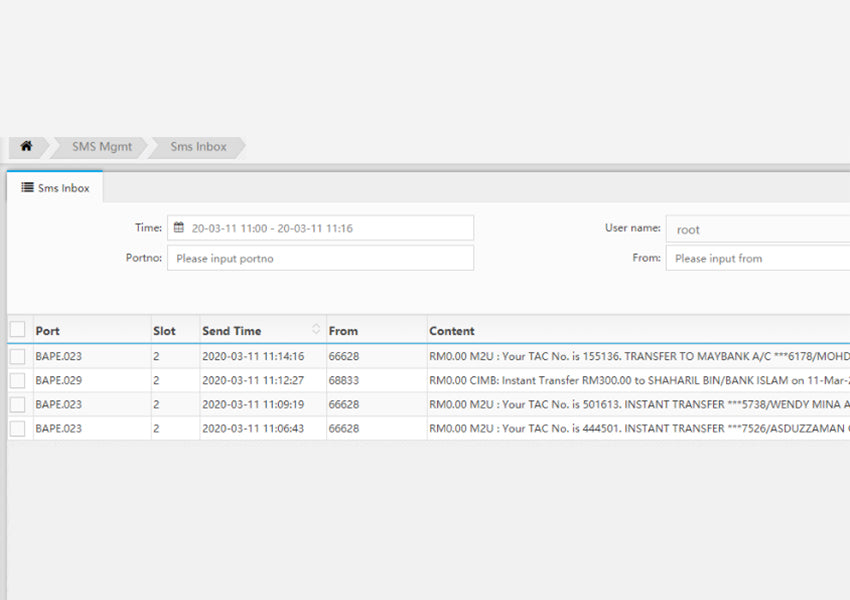
Task: Click the list icon on Sms Inbox tab
Action: tap(27, 188)
